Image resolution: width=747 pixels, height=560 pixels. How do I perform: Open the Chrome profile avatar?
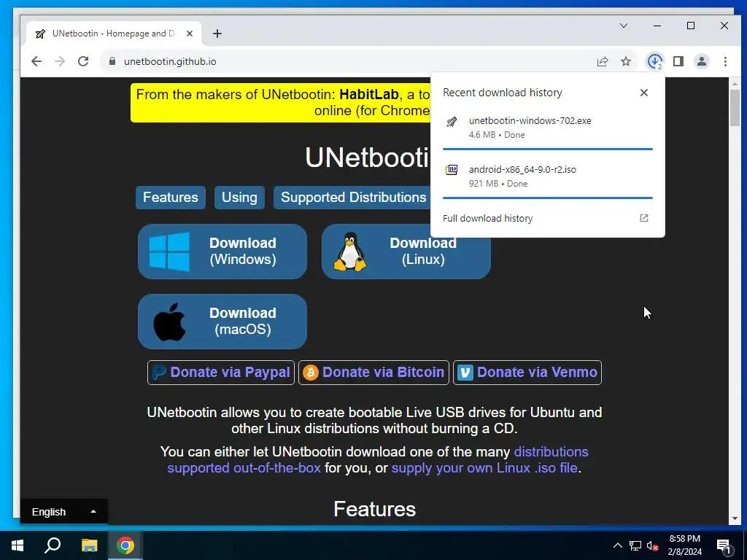click(702, 61)
